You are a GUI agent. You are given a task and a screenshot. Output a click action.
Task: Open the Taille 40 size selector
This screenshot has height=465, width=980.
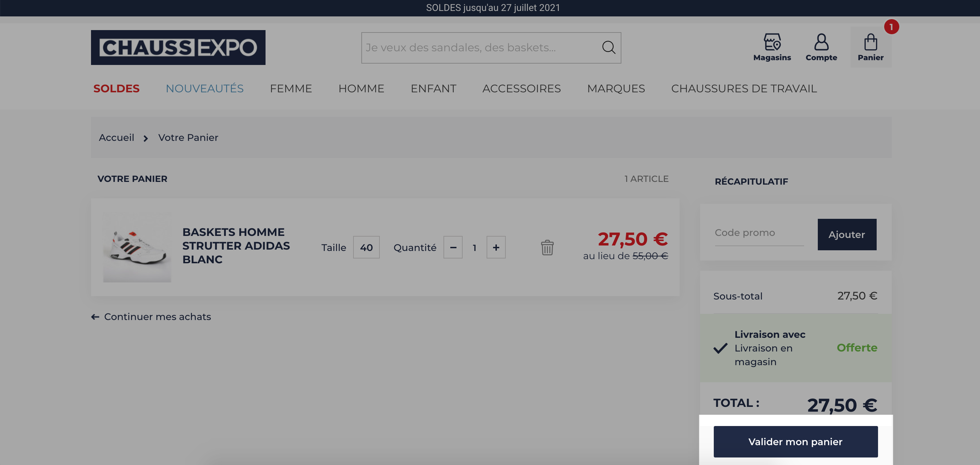tap(366, 248)
